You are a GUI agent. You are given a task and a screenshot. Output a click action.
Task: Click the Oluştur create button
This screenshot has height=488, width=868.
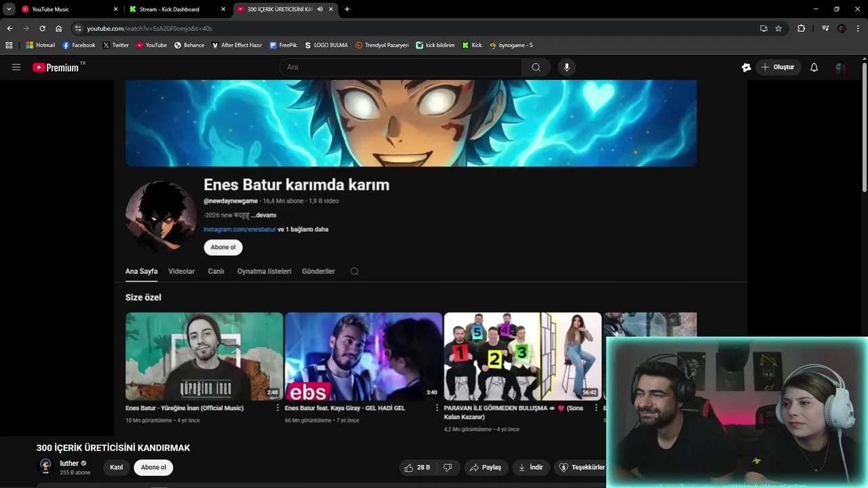778,67
